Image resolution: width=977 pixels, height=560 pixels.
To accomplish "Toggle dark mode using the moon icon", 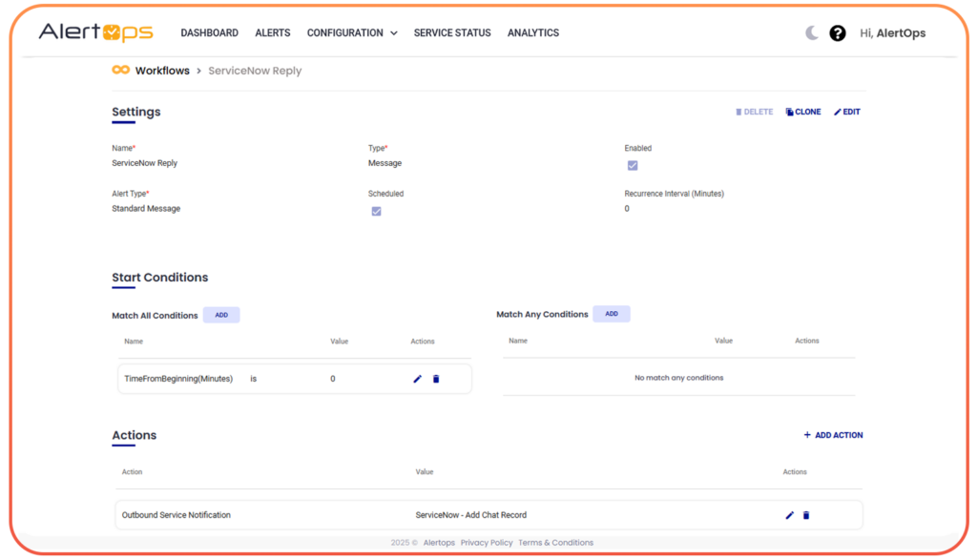I will click(810, 31).
